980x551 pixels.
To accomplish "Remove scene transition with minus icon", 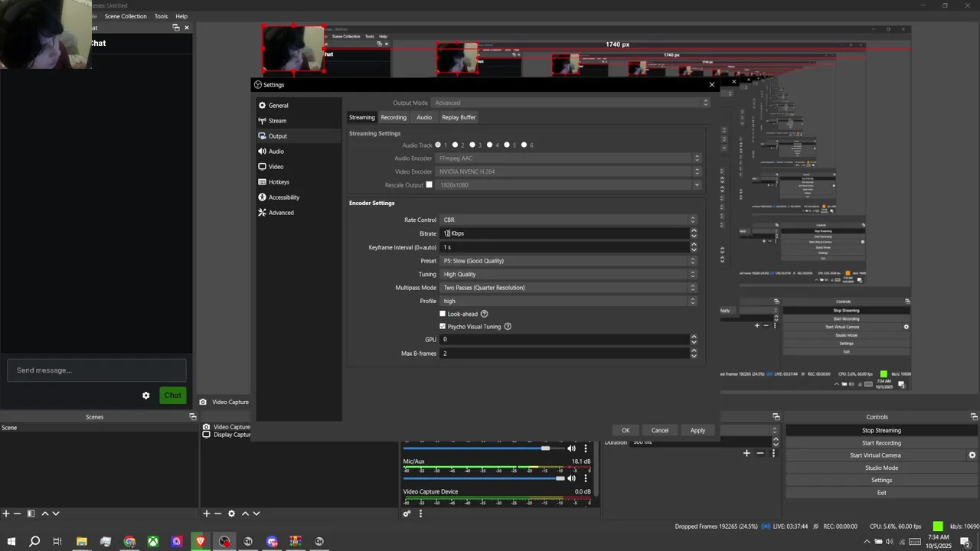I will pos(760,453).
